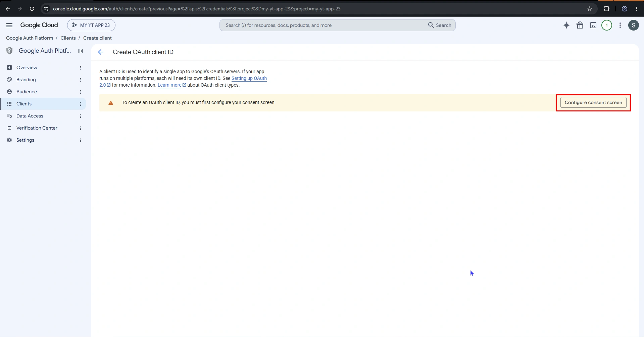Open the account avatar S
Viewport: 644px width, 337px height.
[634, 25]
